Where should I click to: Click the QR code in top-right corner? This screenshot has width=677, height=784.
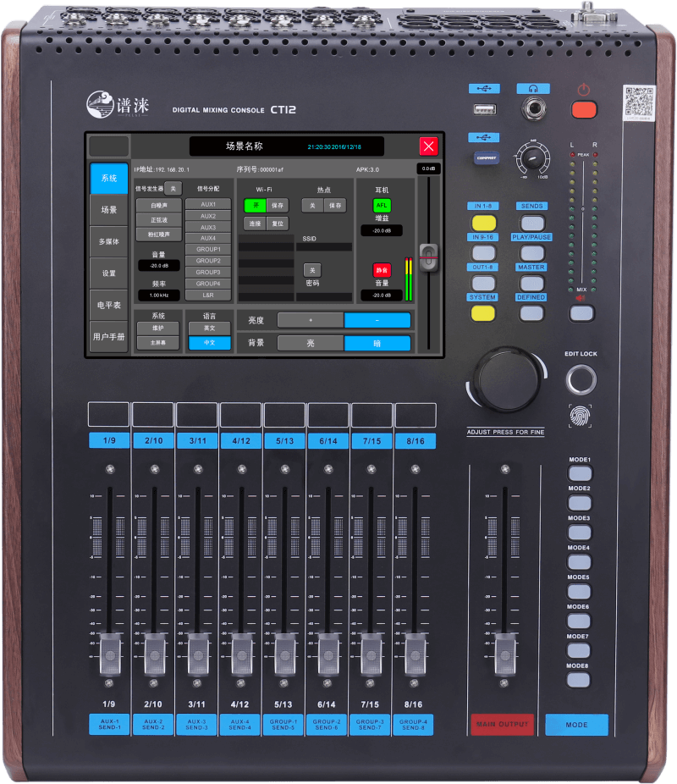(640, 102)
